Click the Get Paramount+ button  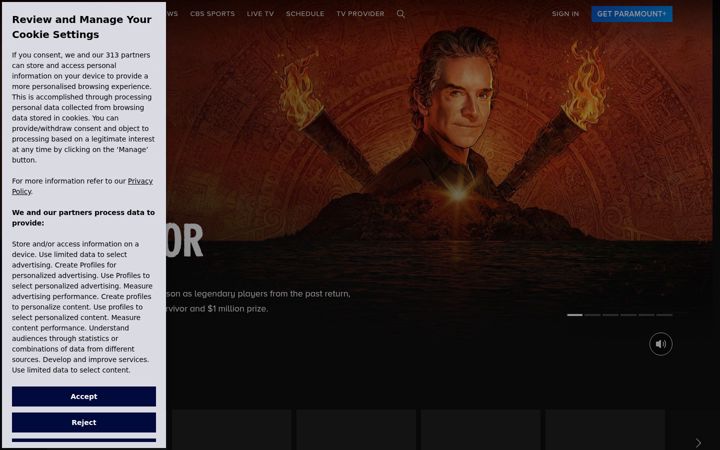coord(632,14)
